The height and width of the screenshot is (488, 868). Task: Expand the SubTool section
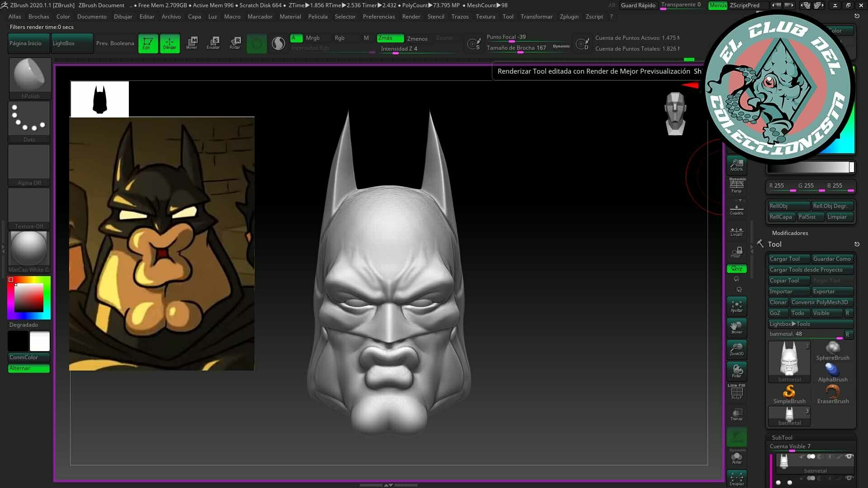point(782,437)
